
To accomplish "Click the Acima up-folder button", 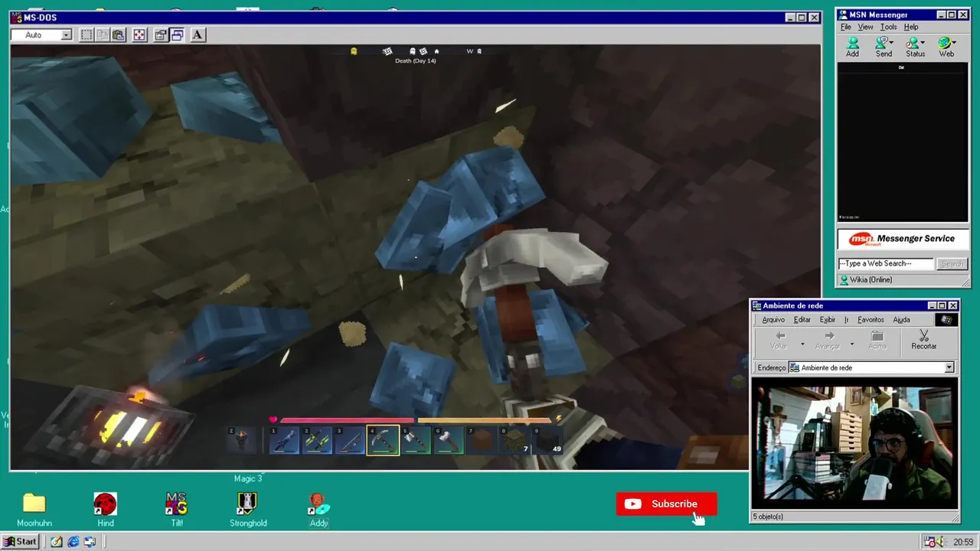I will [877, 341].
